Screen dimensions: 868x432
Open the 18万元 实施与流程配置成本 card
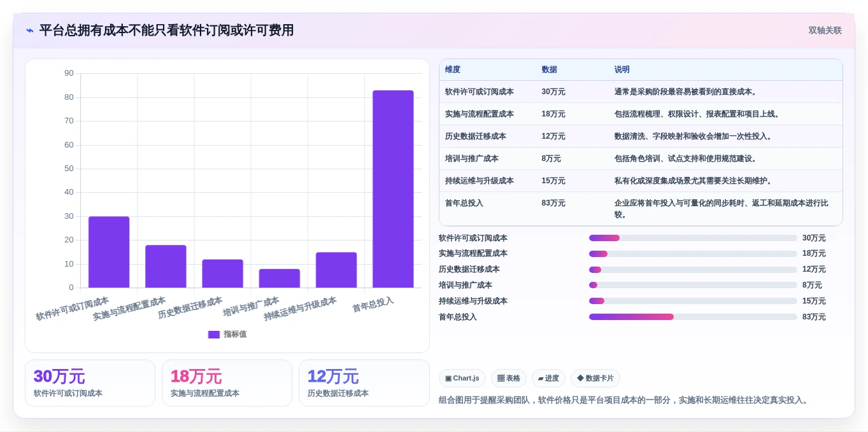[227, 383]
